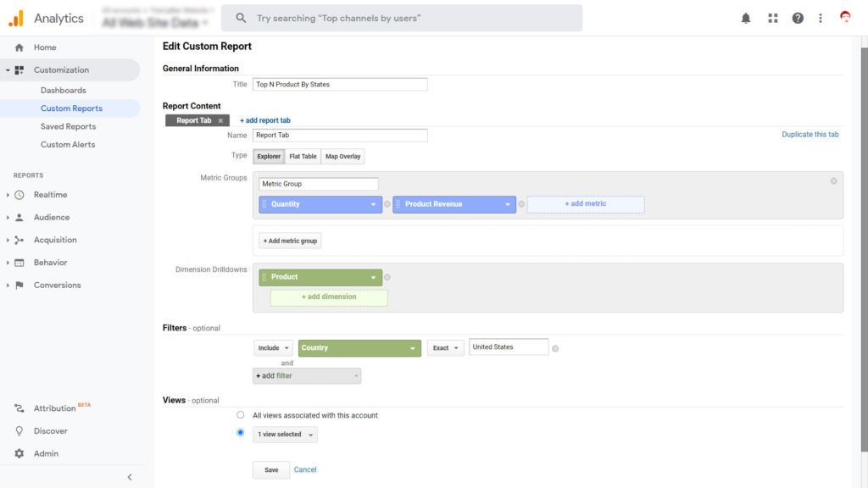Click the Cancel link
The height and width of the screenshot is (488, 868).
pyautogui.click(x=305, y=469)
